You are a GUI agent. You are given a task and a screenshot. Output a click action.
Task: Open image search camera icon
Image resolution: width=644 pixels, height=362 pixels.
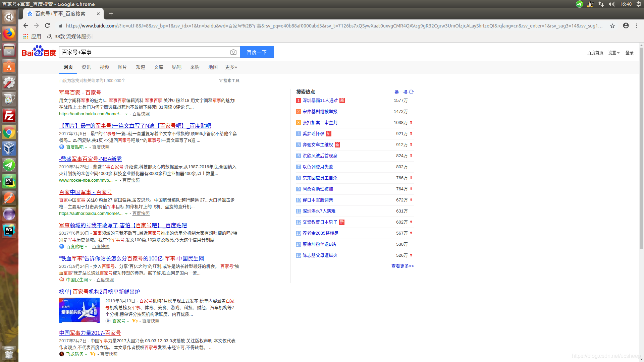point(233,52)
